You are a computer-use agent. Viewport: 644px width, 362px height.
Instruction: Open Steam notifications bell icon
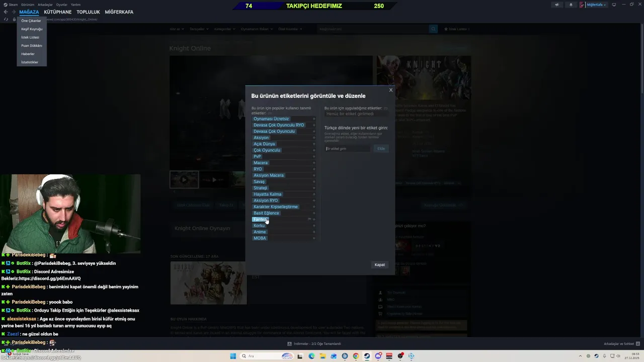(x=571, y=5)
